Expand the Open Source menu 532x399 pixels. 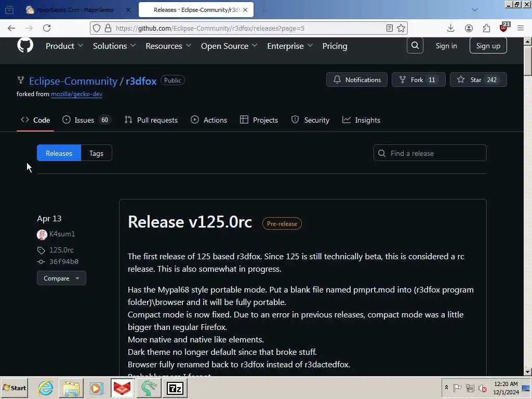(x=229, y=46)
